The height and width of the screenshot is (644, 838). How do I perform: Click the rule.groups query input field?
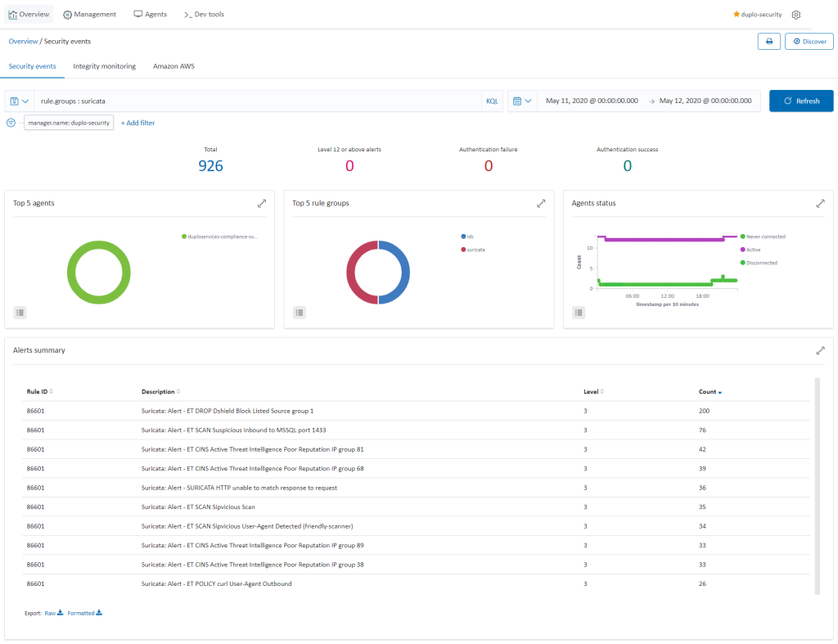(258, 101)
